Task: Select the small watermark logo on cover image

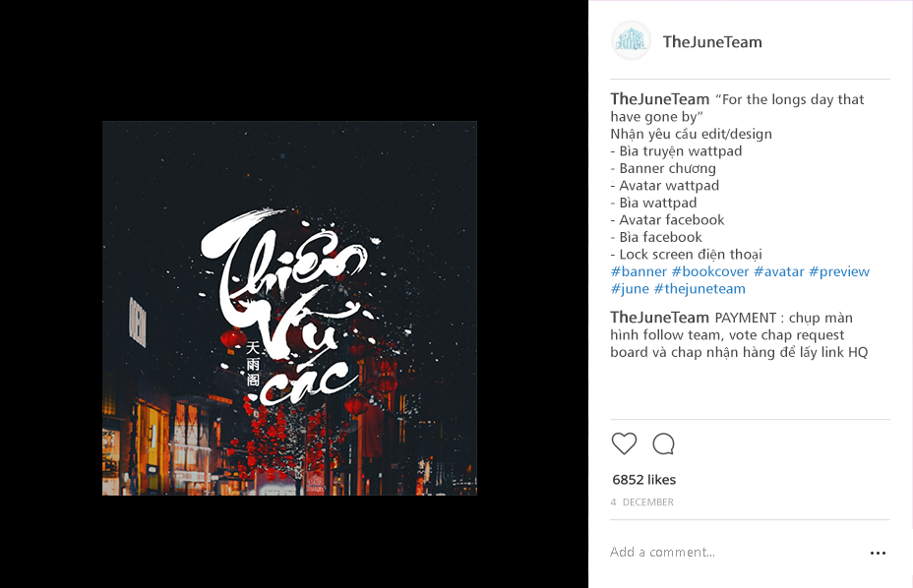Action: coord(315,485)
